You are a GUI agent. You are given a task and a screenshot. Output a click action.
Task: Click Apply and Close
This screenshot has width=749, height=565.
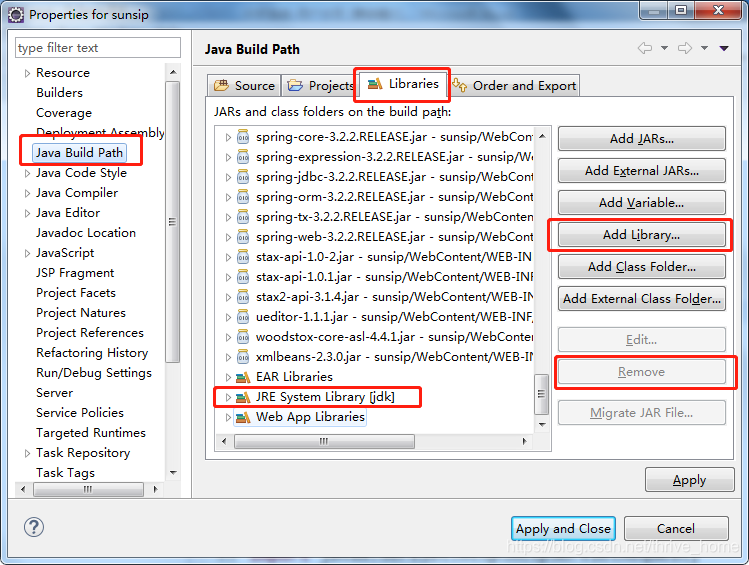pyautogui.click(x=563, y=528)
